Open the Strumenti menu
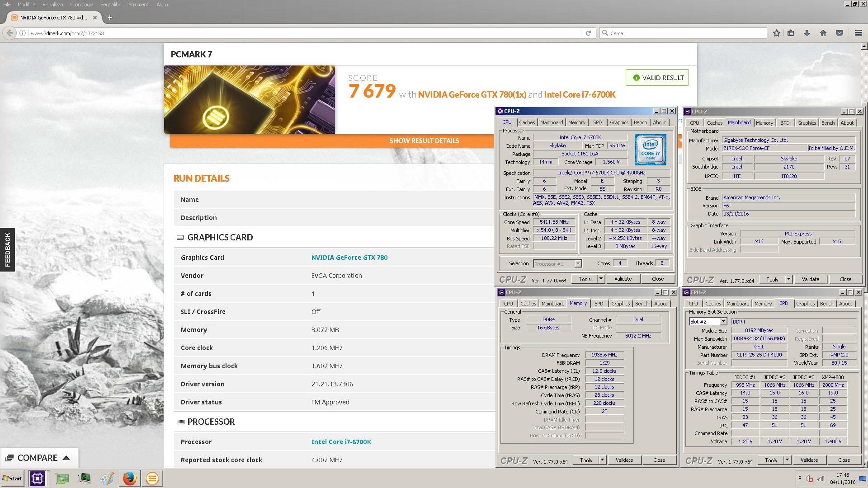The height and width of the screenshot is (488, 868). click(x=139, y=5)
